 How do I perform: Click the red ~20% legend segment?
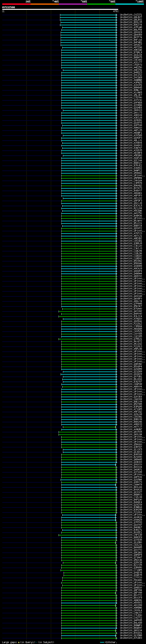(x=16, y=4)
